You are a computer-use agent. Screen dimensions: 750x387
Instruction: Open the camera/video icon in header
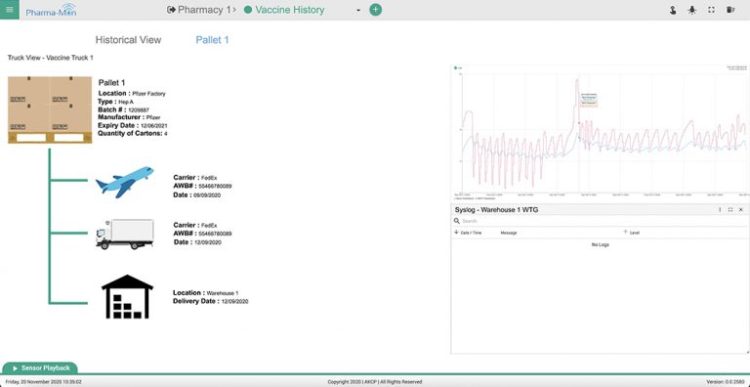tap(730, 10)
